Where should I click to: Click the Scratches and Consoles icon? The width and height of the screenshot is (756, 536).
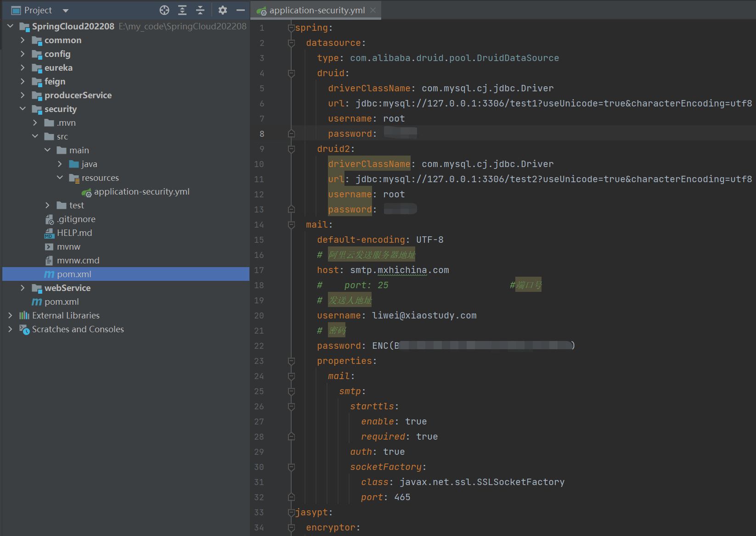24,329
